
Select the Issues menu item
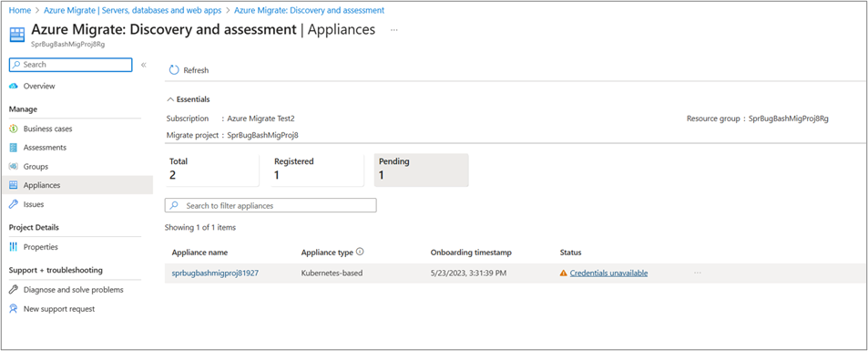coord(33,204)
